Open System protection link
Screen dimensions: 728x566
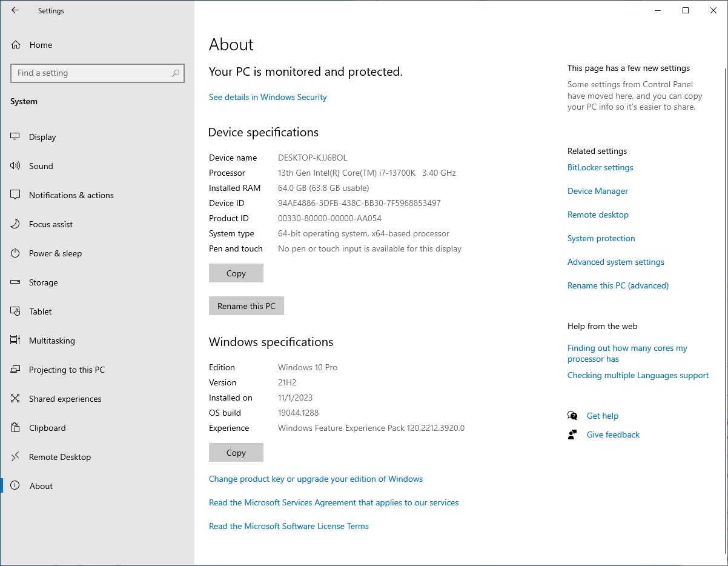click(x=601, y=238)
